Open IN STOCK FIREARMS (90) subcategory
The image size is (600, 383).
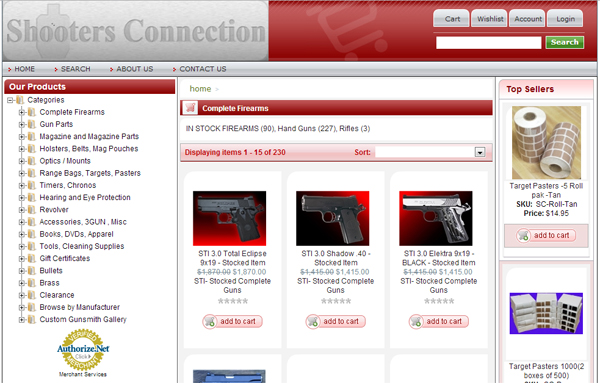230,129
